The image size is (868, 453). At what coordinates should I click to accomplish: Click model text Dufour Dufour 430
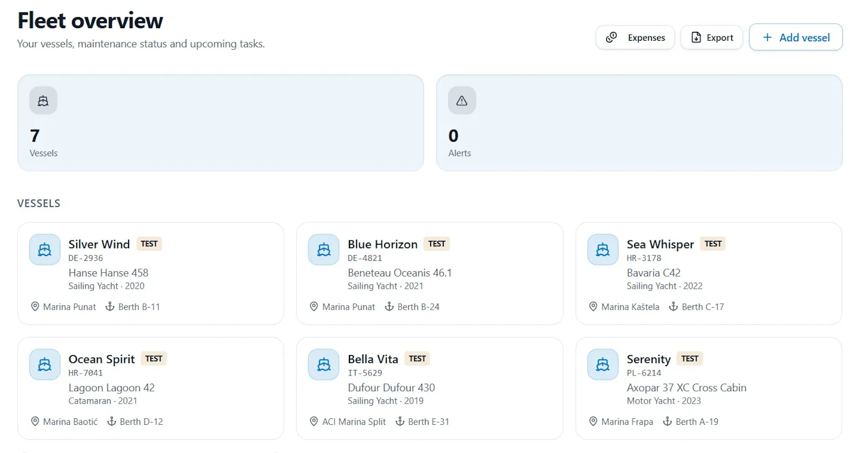(x=391, y=388)
